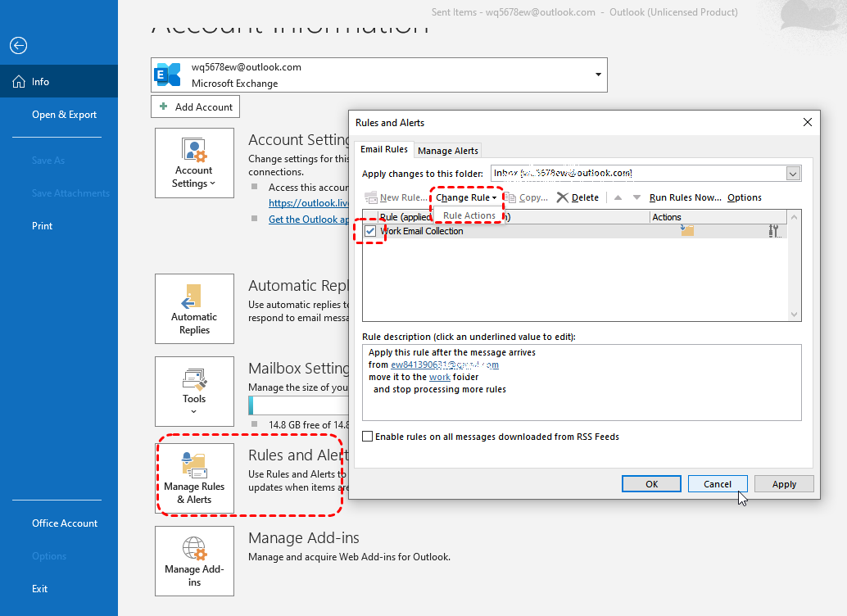Click the Info home icon in the sidebar
847x616 pixels.
tap(19, 82)
